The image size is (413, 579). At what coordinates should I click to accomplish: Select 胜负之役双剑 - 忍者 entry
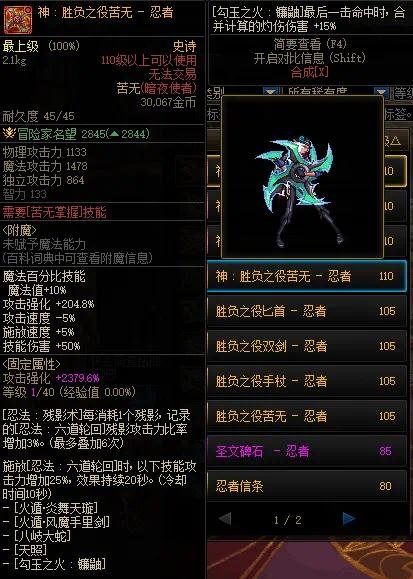pos(307,346)
